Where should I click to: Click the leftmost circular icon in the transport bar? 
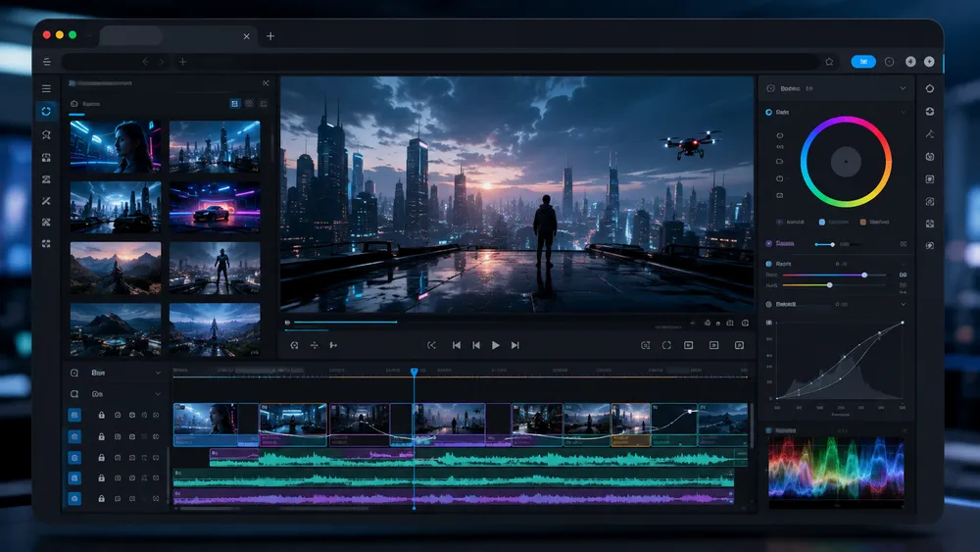294,345
